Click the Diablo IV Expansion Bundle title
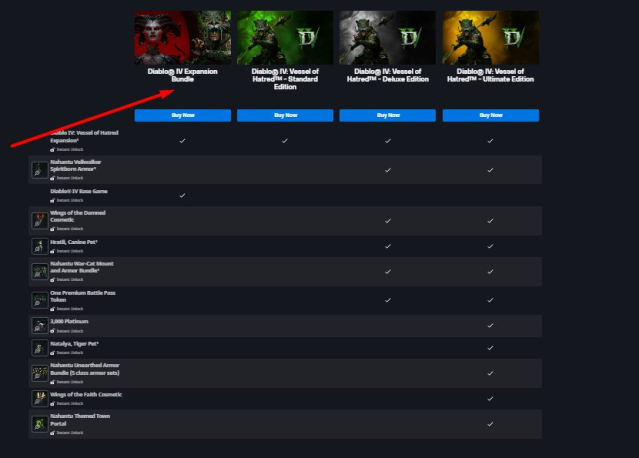639x458 pixels. (x=183, y=75)
